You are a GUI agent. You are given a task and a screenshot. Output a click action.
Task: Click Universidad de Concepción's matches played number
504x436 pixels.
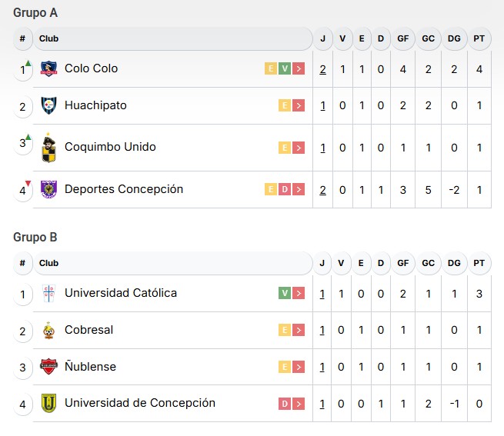pyautogui.click(x=323, y=404)
